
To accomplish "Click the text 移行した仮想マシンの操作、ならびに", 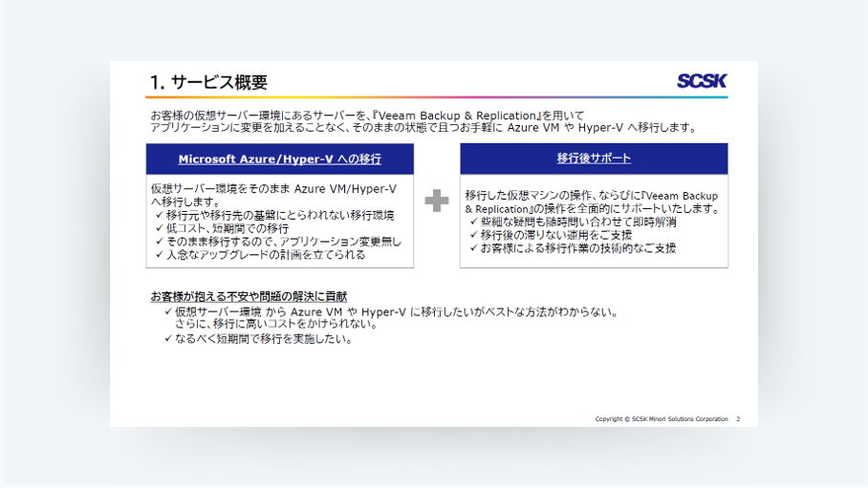I will 553,196.
